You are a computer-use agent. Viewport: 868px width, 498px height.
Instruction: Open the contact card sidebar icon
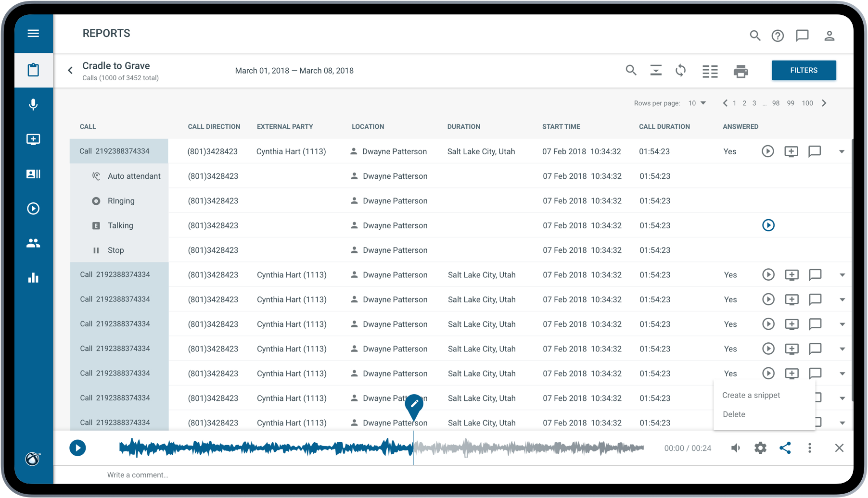pos(33,174)
